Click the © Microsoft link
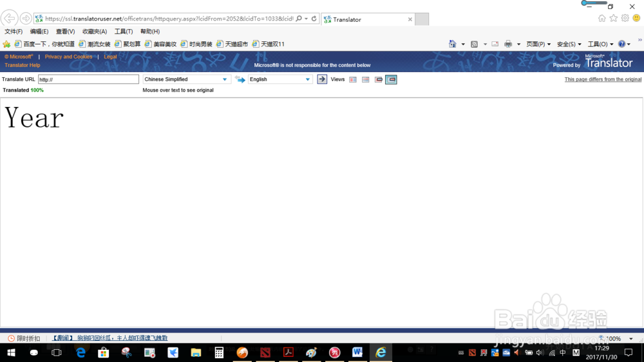Viewport: 644px width, 362px height. pos(19,57)
